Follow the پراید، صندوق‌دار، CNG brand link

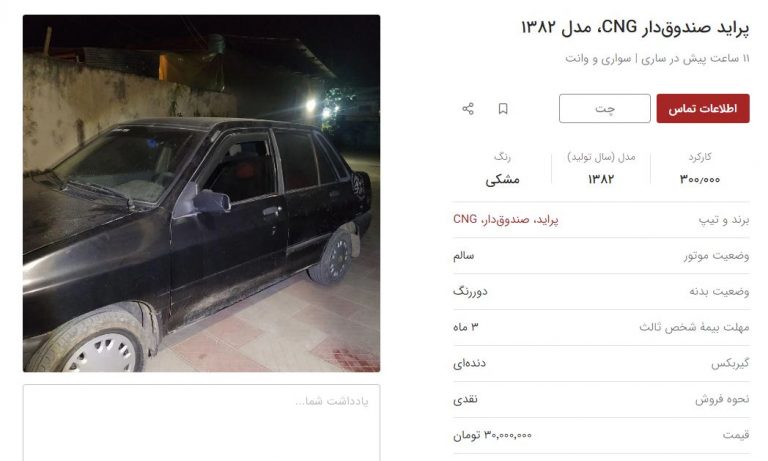505,219
